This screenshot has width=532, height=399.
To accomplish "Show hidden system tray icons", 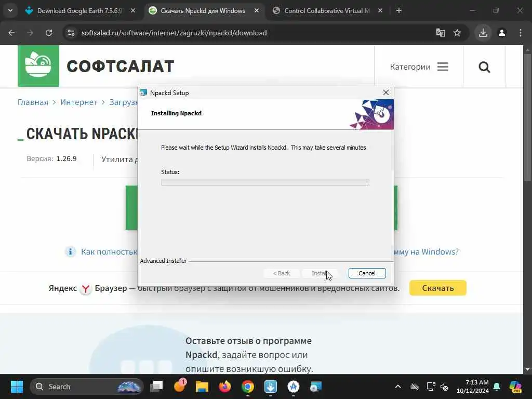I will point(397,387).
